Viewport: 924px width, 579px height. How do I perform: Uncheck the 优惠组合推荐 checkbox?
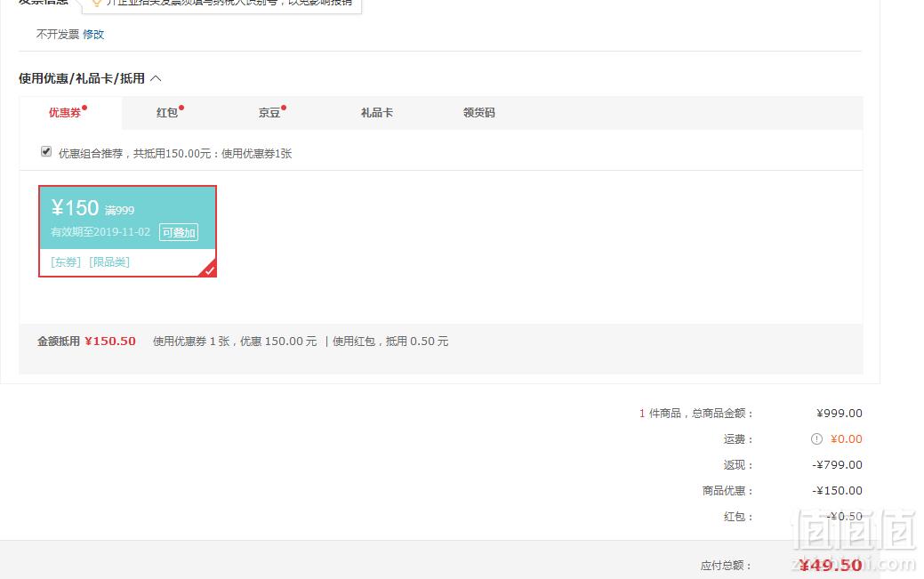(46, 151)
